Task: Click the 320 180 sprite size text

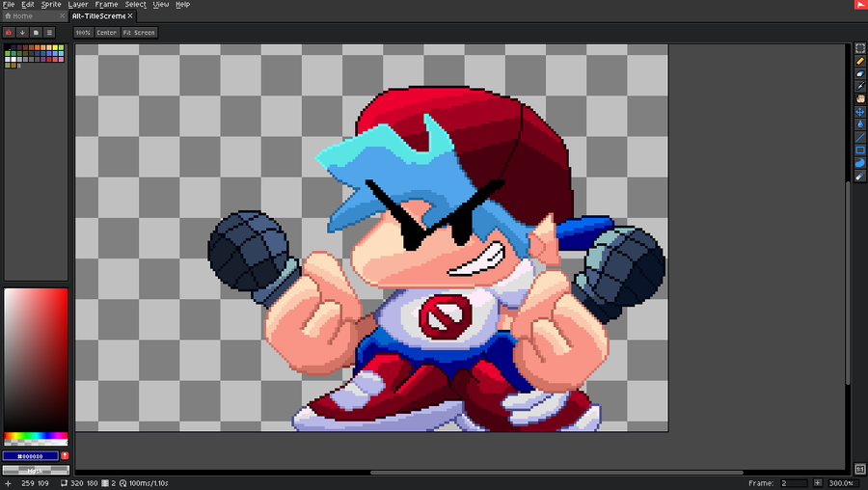Action: point(84,483)
